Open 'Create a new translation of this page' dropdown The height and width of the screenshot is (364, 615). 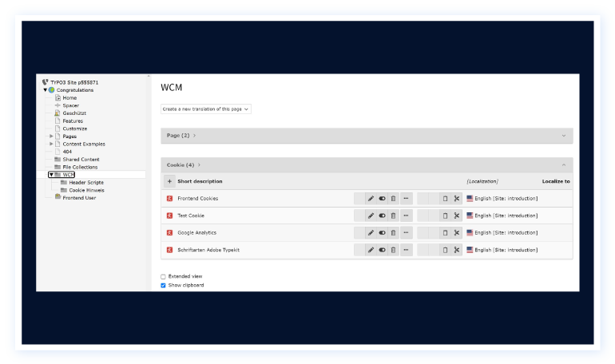[x=206, y=109]
